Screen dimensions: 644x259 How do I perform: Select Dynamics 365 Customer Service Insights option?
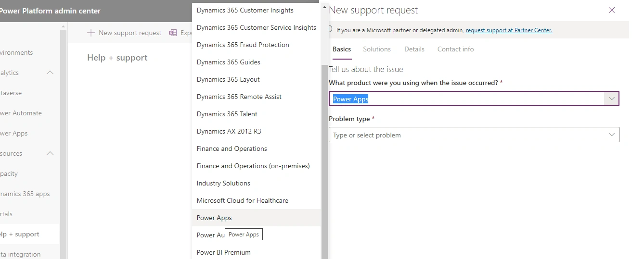(x=256, y=27)
